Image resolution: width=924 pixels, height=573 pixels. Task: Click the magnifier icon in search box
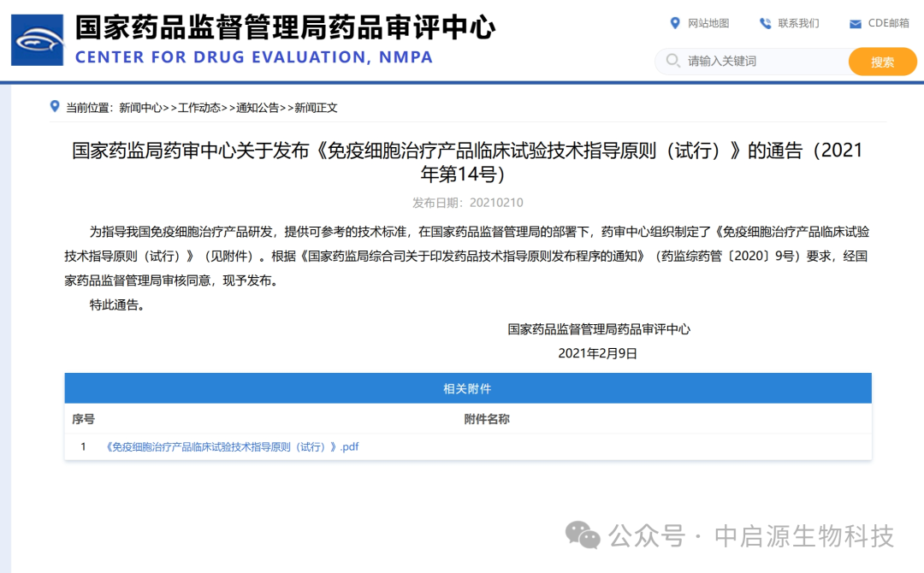[x=672, y=62]
